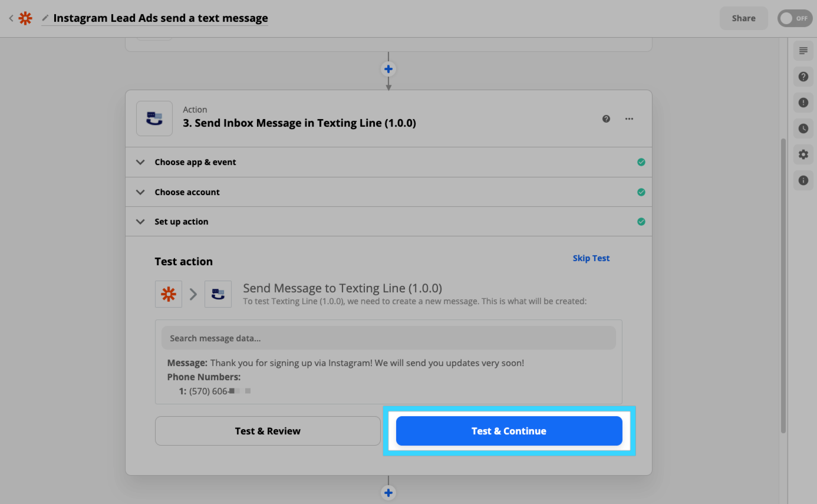Open the notes icon in right sidebar

803,51
